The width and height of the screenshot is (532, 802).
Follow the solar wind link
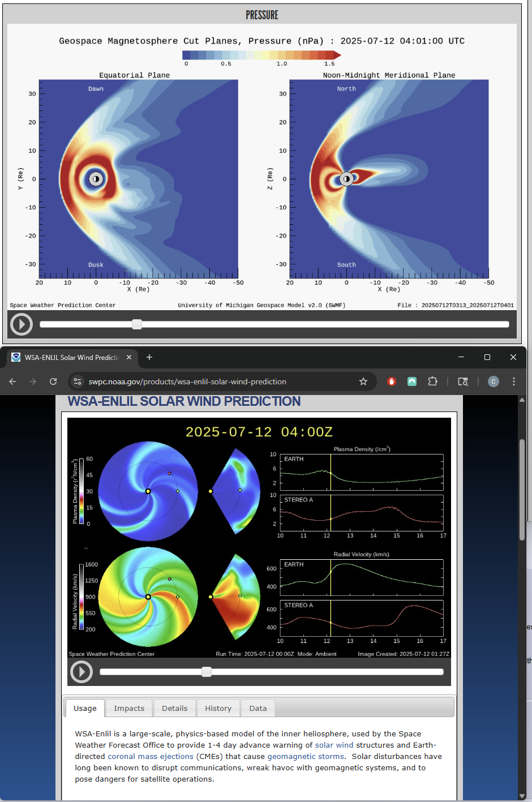334,745
